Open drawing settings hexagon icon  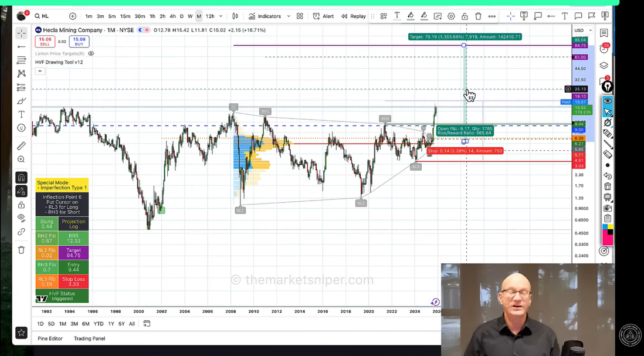(x=452, y=16)
